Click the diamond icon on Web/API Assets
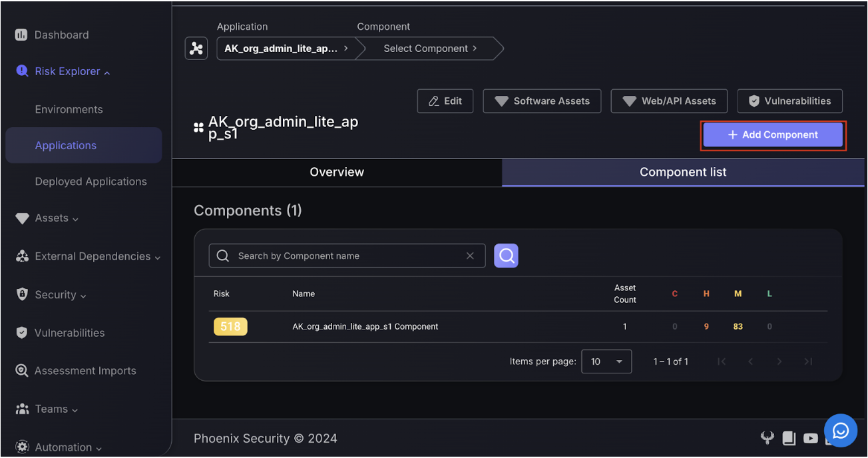 point(629,101)
